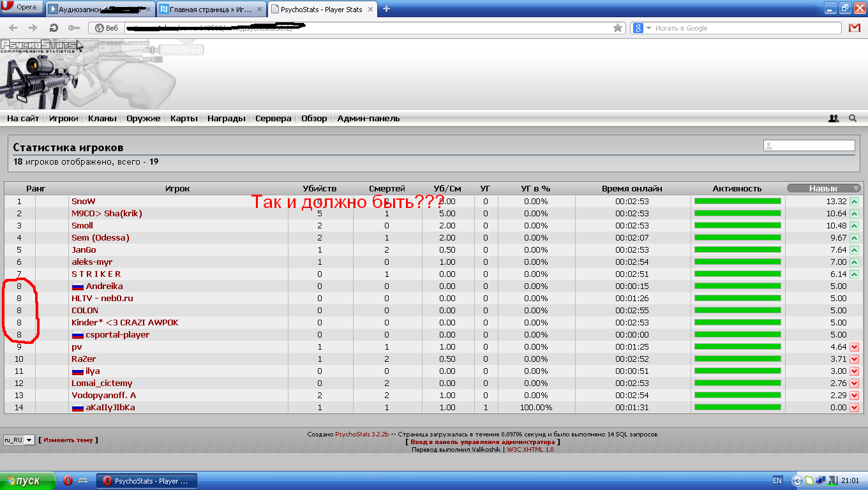Open the Opera main menu button
Viewport: 868px width, 490px height.
click(x=22, y=8)
